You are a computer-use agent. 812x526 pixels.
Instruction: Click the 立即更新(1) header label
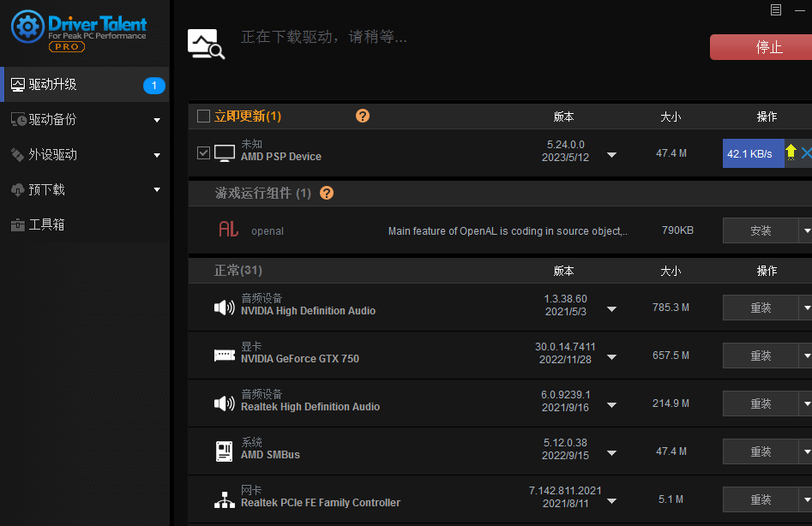(x=248, y=117)
